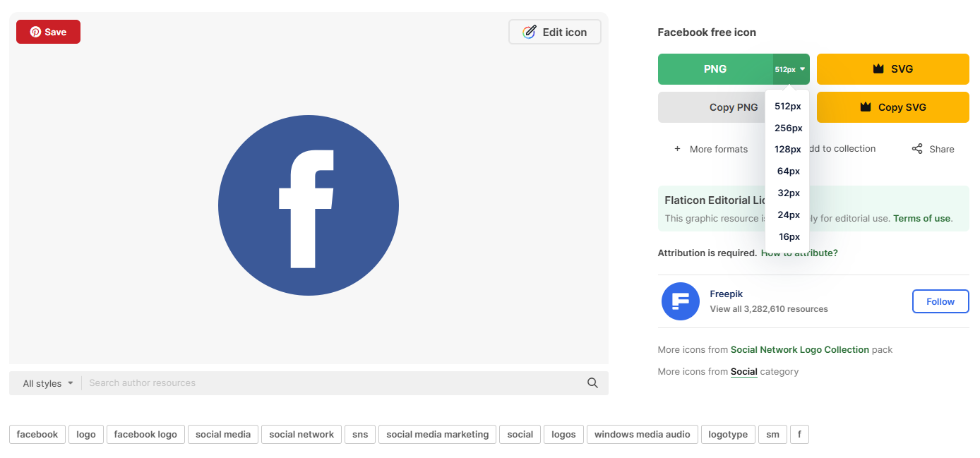Click the 'facebook logo' tag
The height and width of the screenshot is (458, 980).
tap(145, 435)
